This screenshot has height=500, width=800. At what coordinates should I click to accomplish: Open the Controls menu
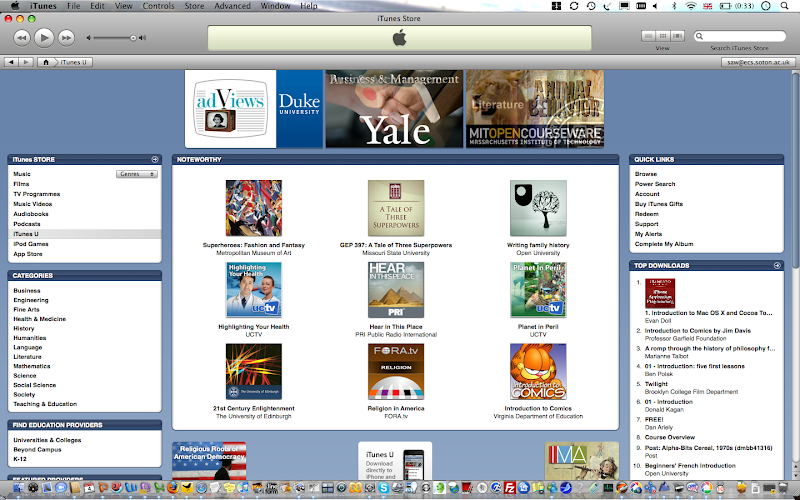click(x=158, y=6)
